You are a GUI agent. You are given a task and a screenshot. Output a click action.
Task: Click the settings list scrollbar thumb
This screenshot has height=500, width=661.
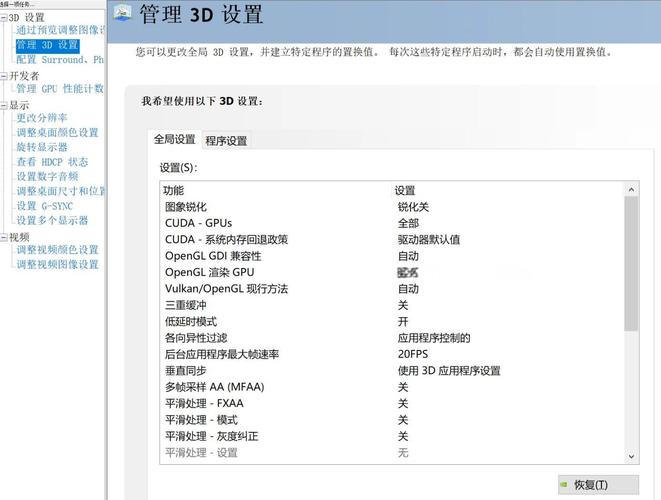point(631,264)
